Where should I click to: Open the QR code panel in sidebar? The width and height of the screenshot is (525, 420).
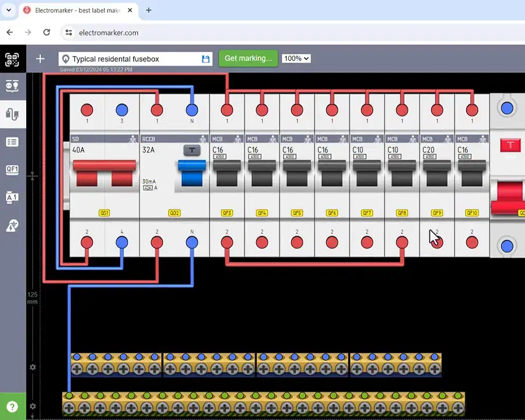tap(12, 59)
